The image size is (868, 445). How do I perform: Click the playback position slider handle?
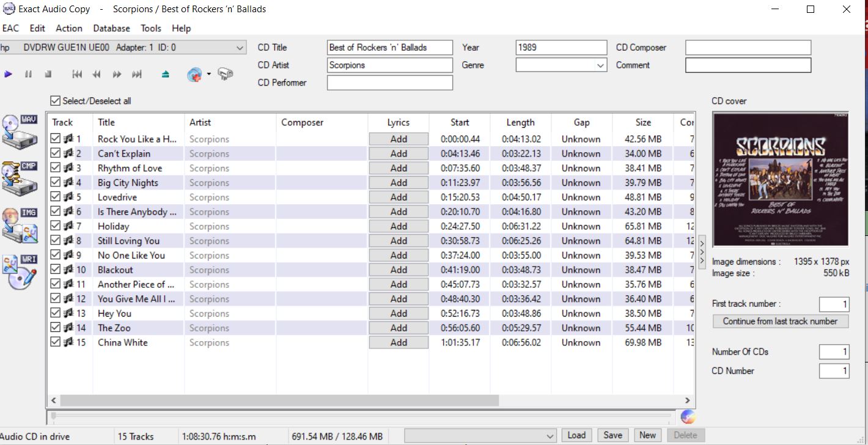(x=54, y=416)
